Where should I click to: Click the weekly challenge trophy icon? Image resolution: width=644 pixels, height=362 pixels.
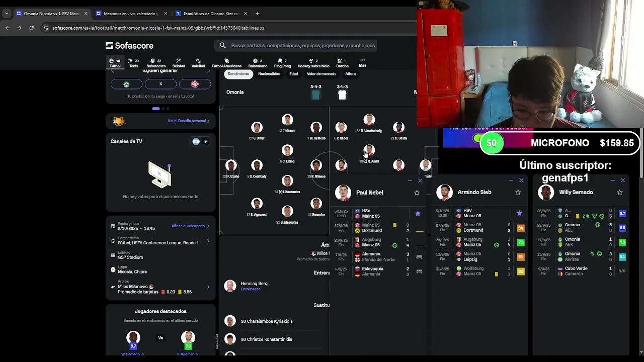118,121
